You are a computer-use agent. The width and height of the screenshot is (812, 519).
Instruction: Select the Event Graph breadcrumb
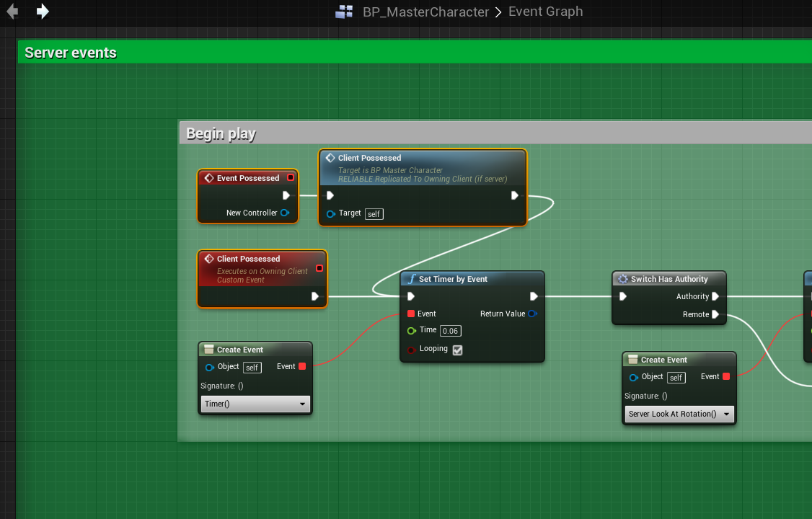point(545,11)
